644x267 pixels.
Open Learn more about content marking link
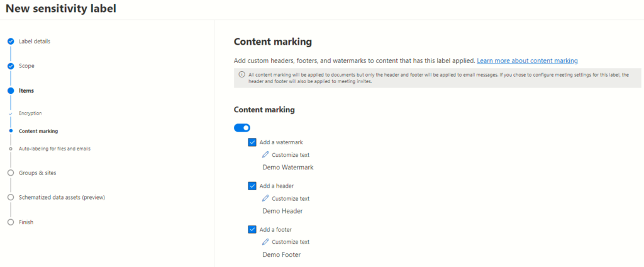point(527,60)
